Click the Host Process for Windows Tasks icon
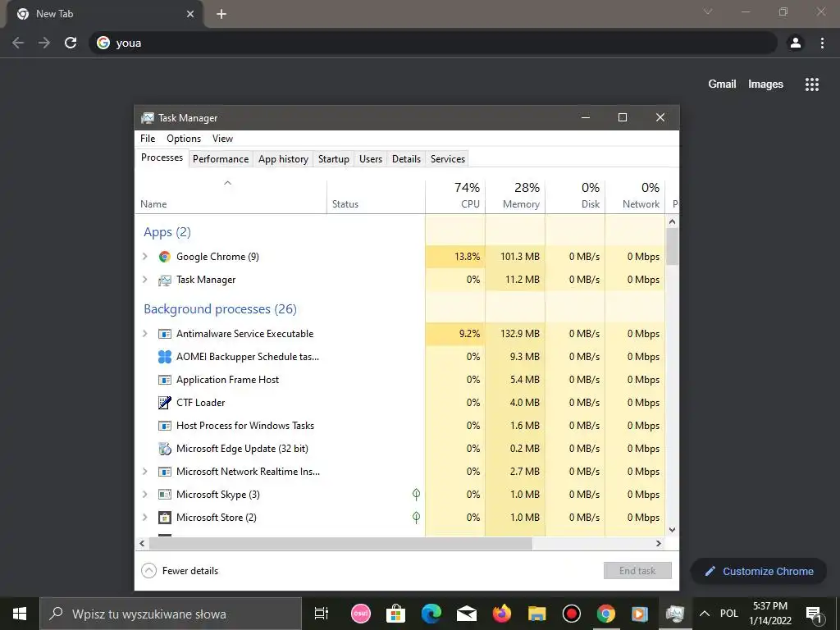This screenshot has height=630, width=840. [164, 426]
